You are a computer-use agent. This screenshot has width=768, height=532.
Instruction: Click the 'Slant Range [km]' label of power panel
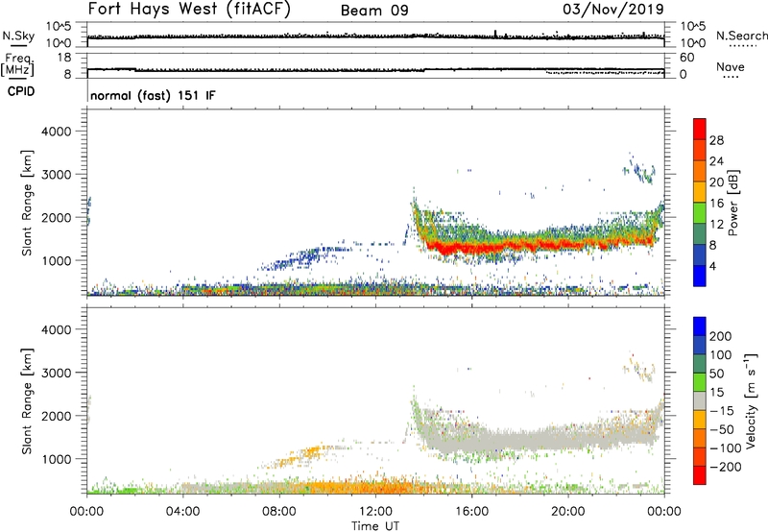(x=27, y=203)
